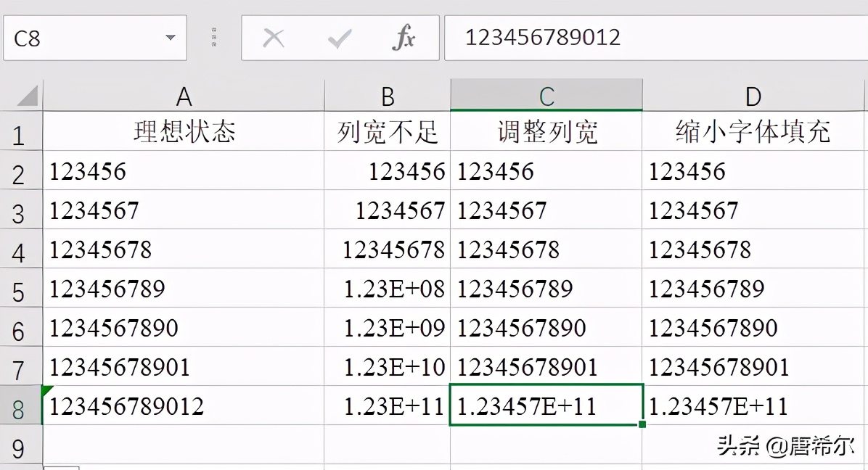The image size is (868, 470).
Task: Click cell D7 containing 12345678901
Action: tap(753, 366)
